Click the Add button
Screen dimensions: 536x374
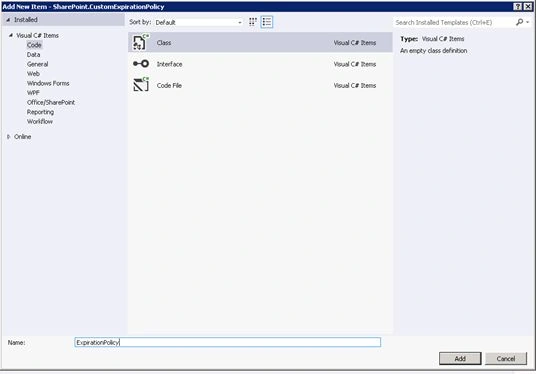(x=460, y=358)
